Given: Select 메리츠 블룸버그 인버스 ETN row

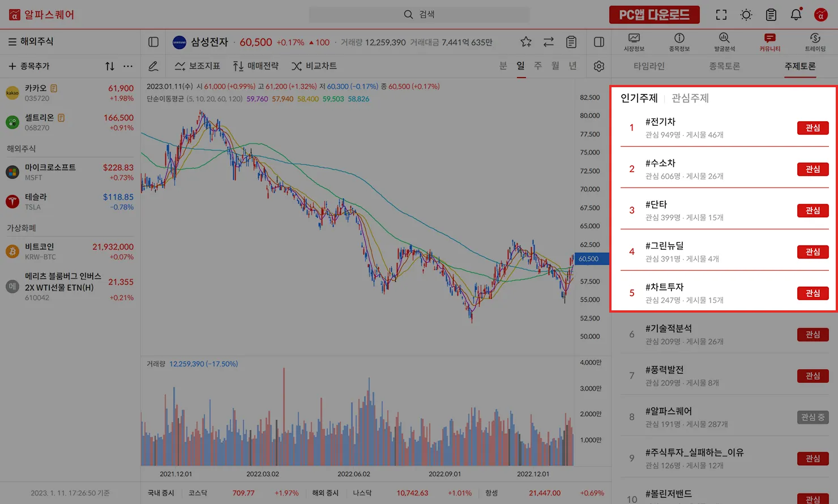Looking at the screenshot, I should [70, 287].
